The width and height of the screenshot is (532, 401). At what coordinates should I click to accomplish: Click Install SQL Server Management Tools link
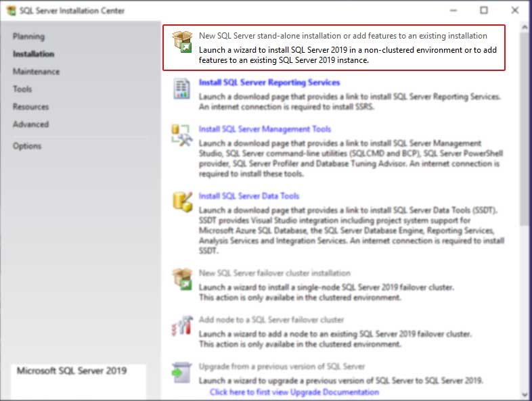tap(265, 129)
